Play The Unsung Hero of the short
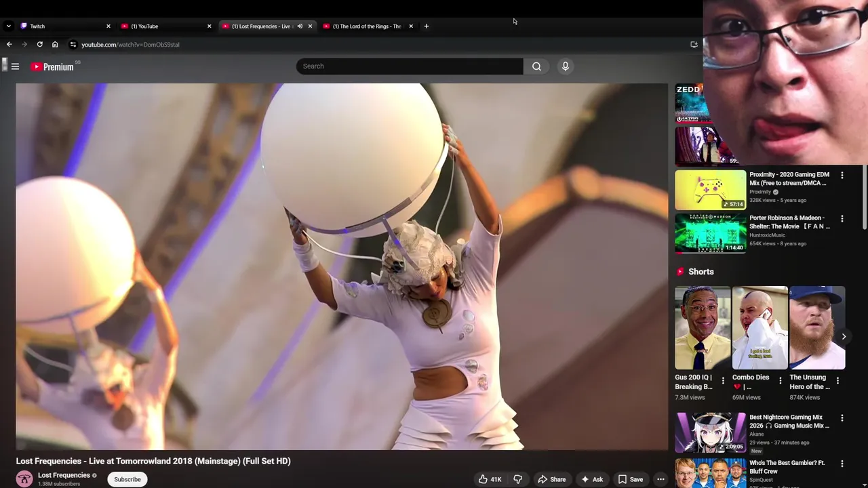The width and height of the screenshot is (868, 488). [x=816, y=328]
